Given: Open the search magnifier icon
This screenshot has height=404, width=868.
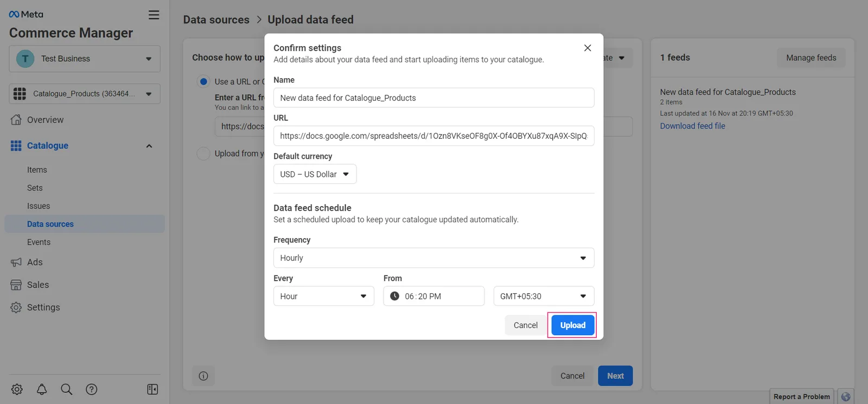Looking at the screenshot, I should (66, 389).
